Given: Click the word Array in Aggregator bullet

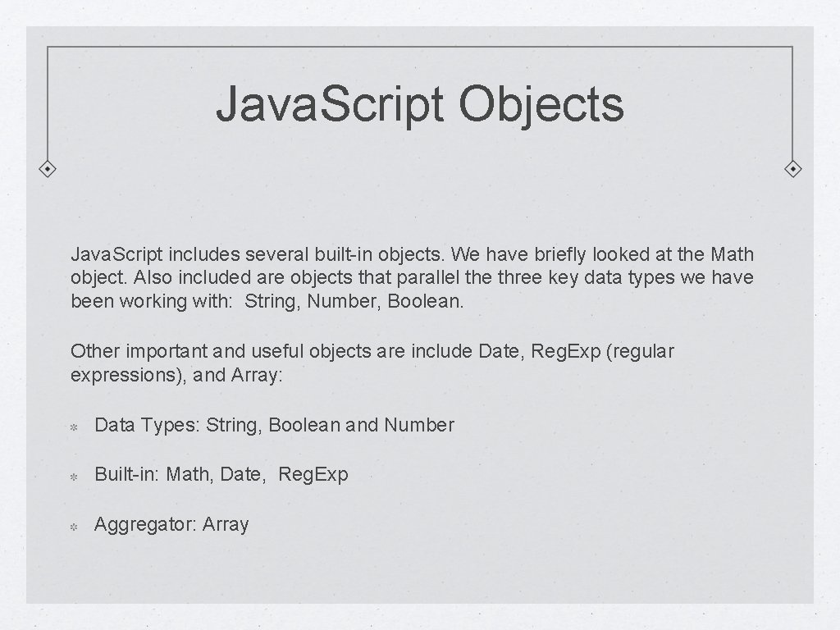Looking at the screenshot, I should 225,524.
